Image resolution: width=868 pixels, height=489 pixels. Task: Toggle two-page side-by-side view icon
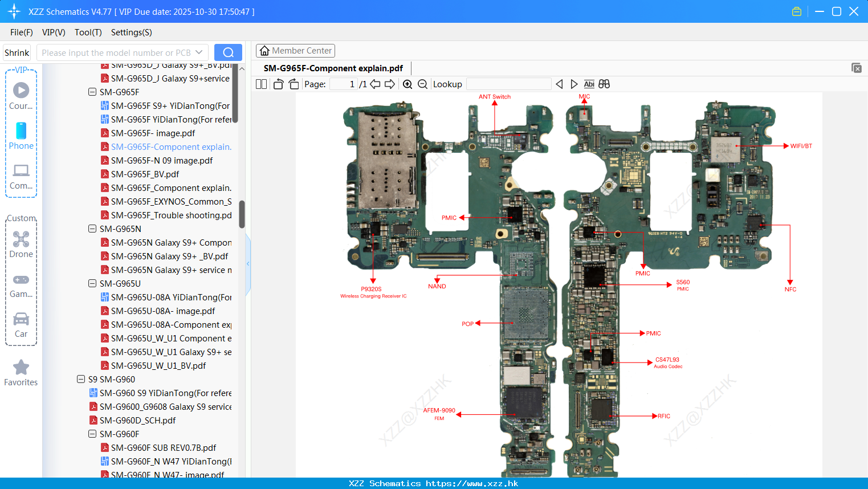pyautogui.click(x=261, y=84)
